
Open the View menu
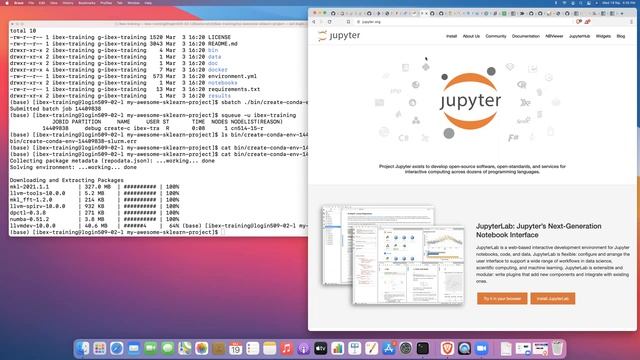coord(54,3)
